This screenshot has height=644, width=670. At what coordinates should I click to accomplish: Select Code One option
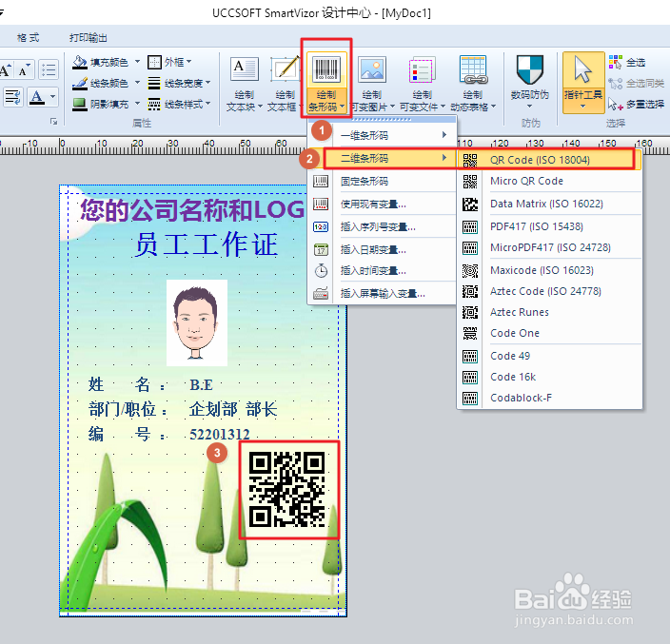coord(550,333)
